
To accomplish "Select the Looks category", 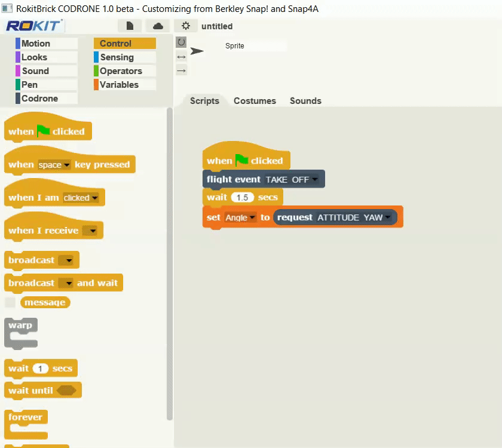I will 47,57.
